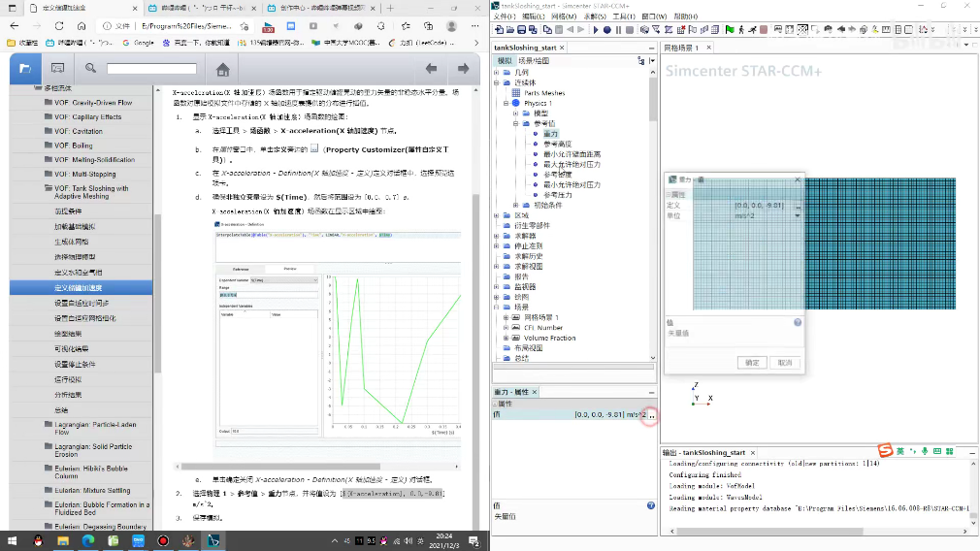980x551 pixels.
Task: Switch to 场景/绘图 tab
Action: pos(534,60)
